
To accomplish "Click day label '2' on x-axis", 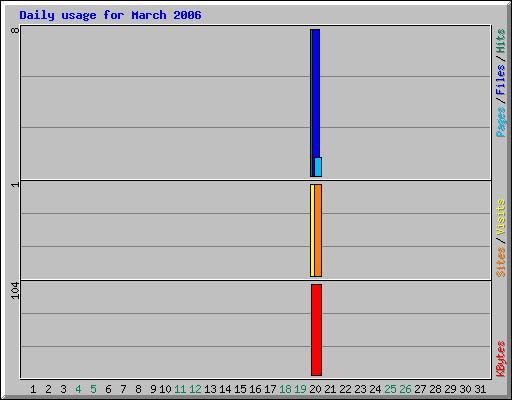I will point(48,389).
